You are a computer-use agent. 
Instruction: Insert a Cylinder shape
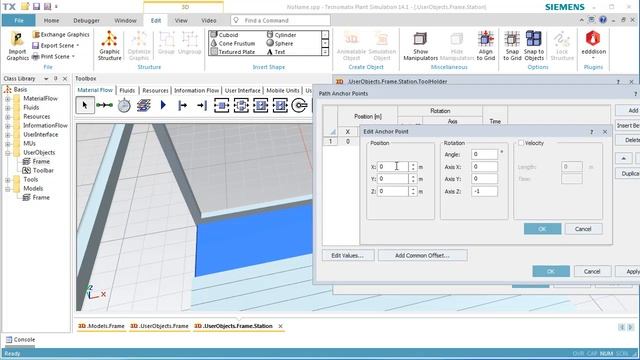(x=282, y=35)
